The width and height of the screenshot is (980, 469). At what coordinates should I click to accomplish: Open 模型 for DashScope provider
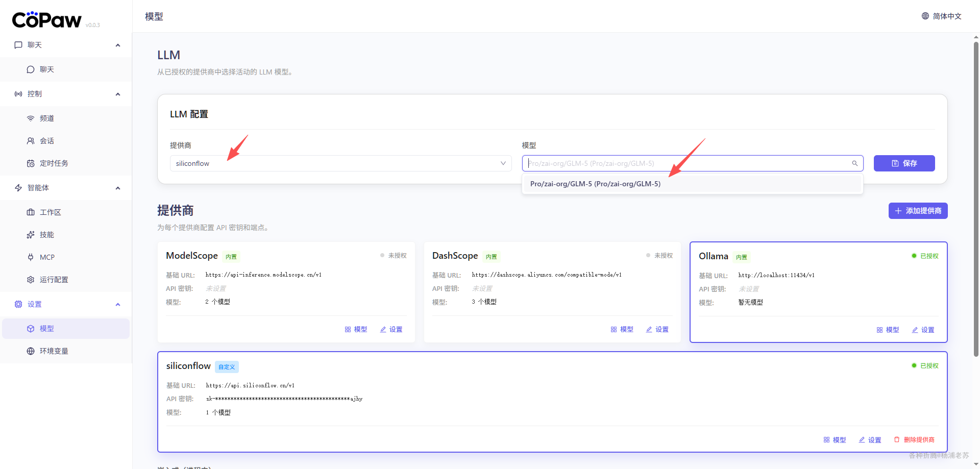(622, 329)
